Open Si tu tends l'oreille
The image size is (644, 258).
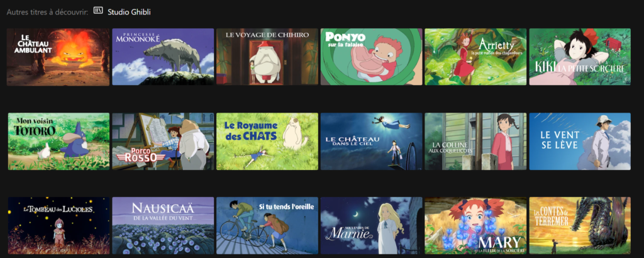tap(267, 225)
